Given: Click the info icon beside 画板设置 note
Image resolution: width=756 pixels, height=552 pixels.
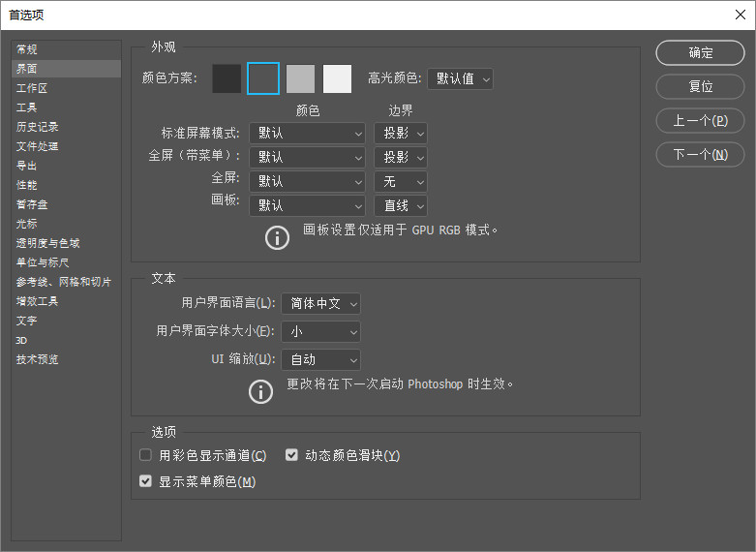Looking at the screenshot, I should [x=277, y=237].
